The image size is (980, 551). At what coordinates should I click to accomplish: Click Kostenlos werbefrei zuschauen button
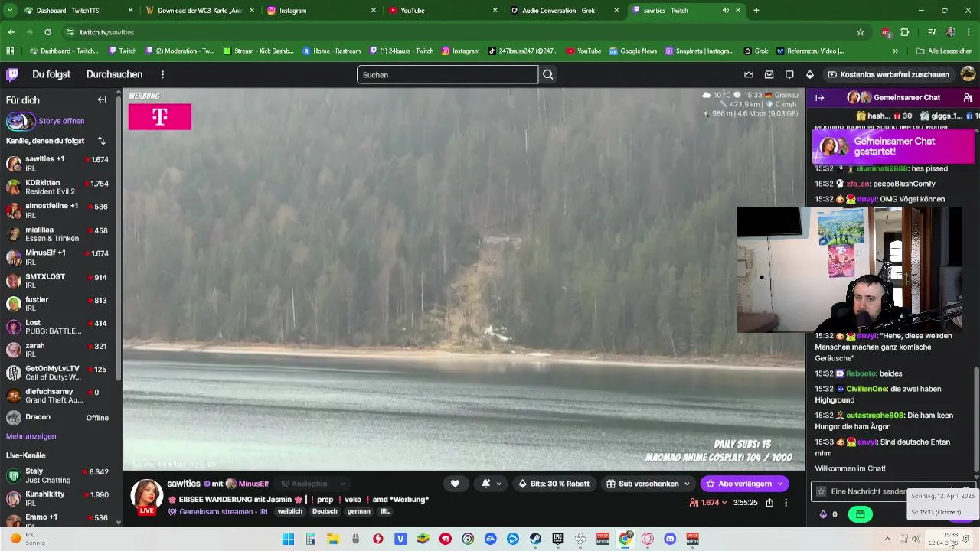888,74
